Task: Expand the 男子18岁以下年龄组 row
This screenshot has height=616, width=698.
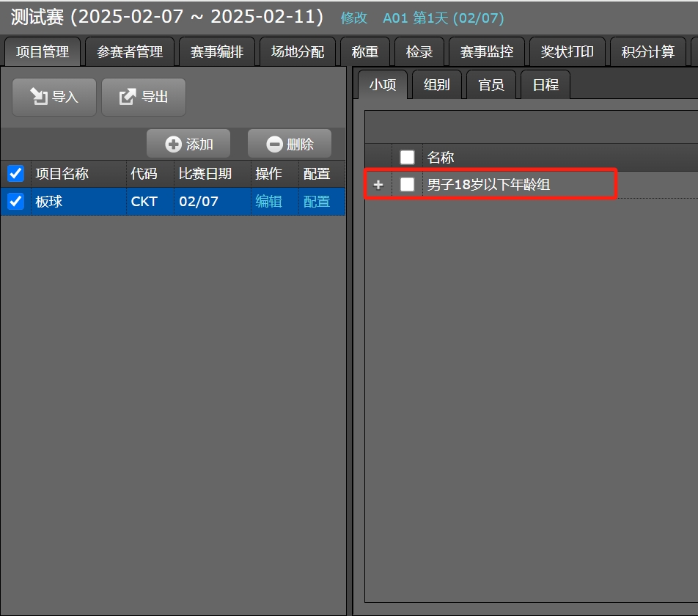Action: click(378, 185)
